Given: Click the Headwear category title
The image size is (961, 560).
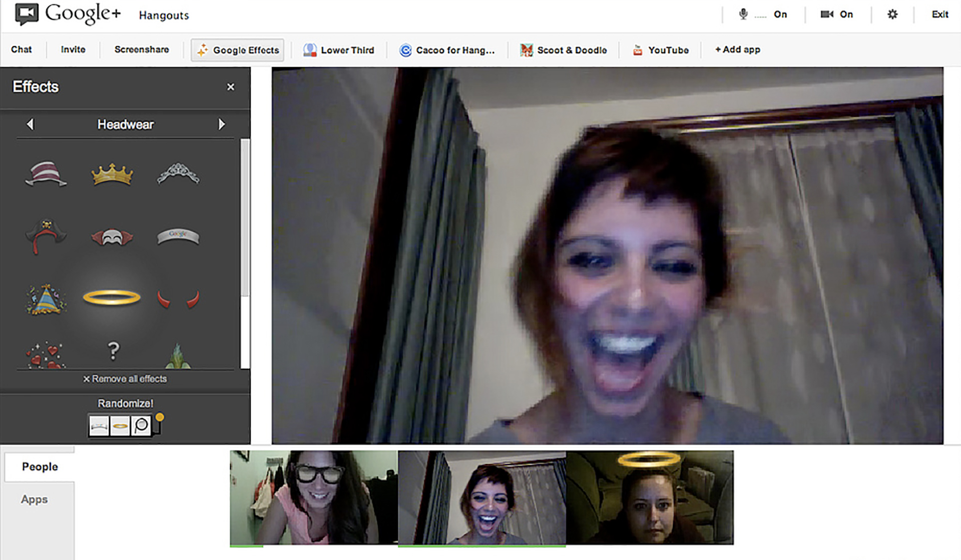Looking at the screenshot, I should coord(126,124).
